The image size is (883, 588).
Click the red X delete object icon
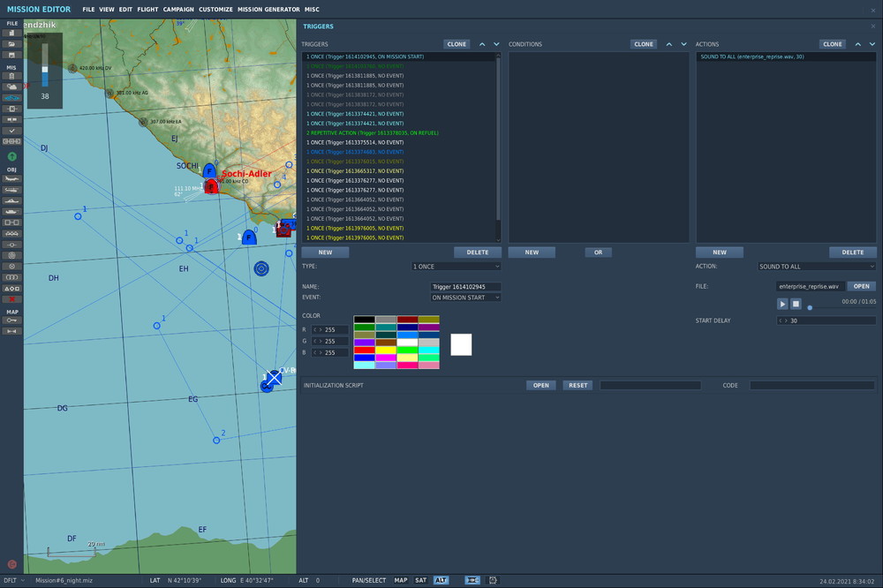(12, 300)
